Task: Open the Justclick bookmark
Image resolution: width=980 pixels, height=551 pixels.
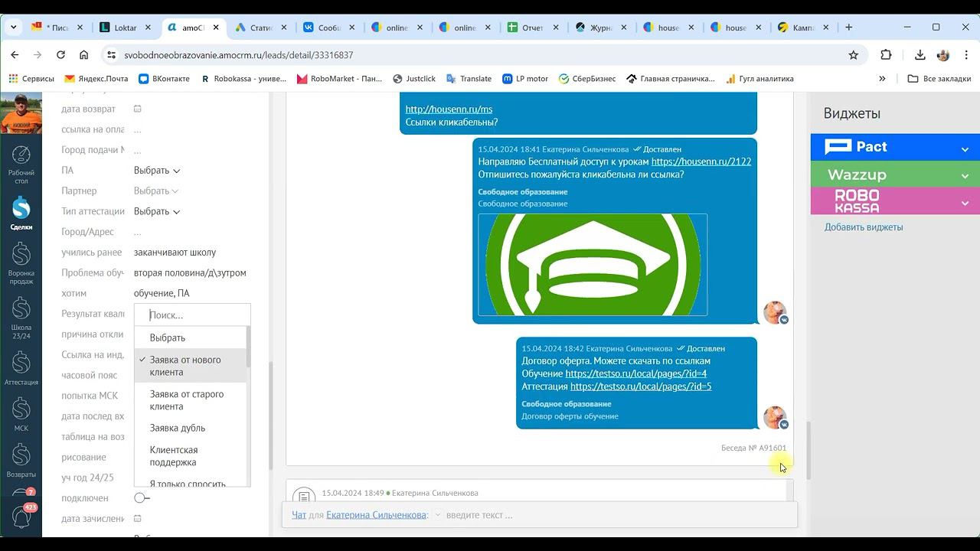Action: pyautogui.click(x=414, y=79)
